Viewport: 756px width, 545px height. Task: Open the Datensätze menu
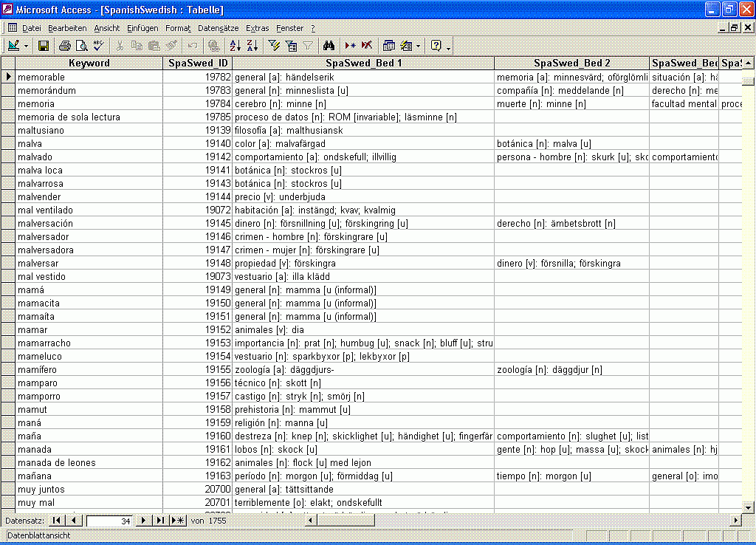[x=219, y=28]
